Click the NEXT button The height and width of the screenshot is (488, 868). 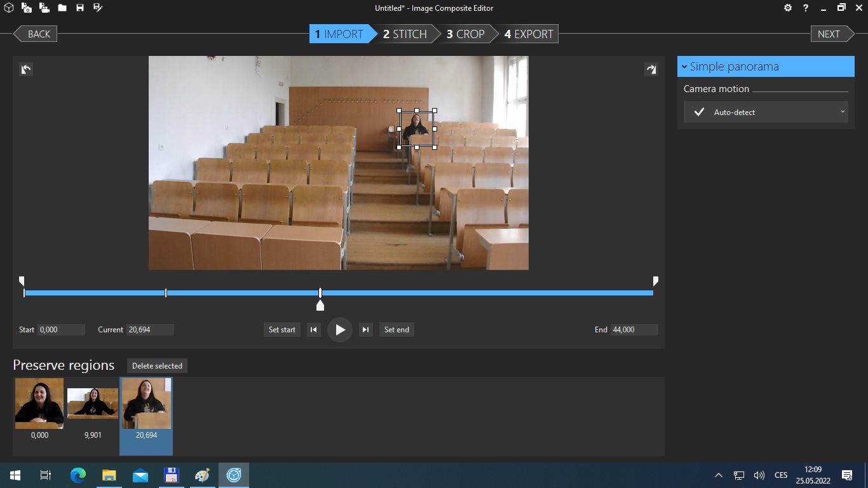832,34
